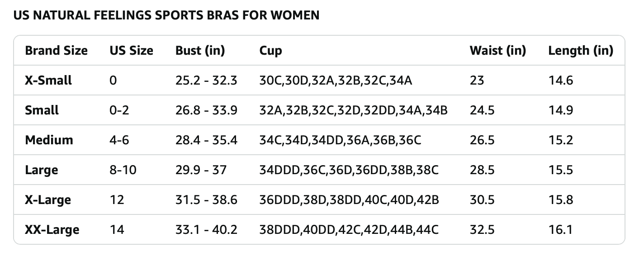644x266 pixels.
Task: Select the Small brand size row label
Action: 42,110
